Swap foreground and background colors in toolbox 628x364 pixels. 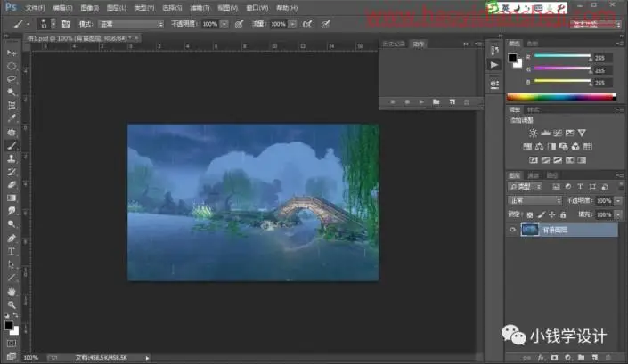coord(15,316)
